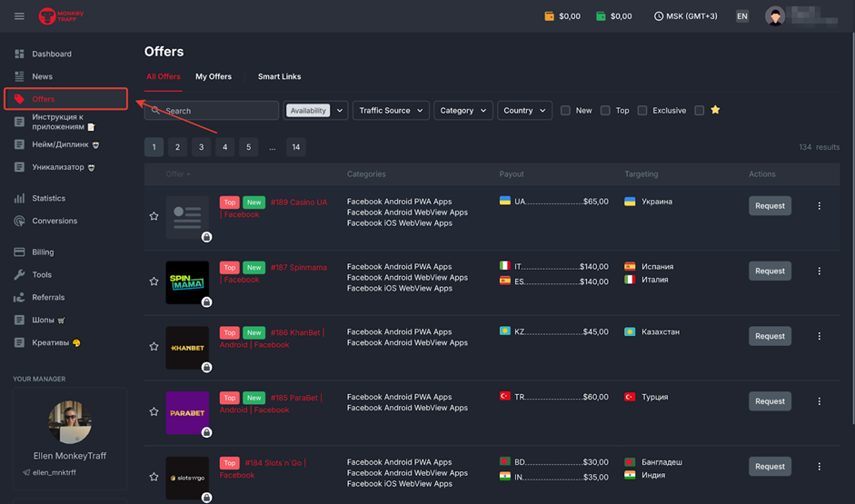Viewport: 855px width, 504px height.
Task: Expand the Category dropdown
Action: [x=463, y=111]
